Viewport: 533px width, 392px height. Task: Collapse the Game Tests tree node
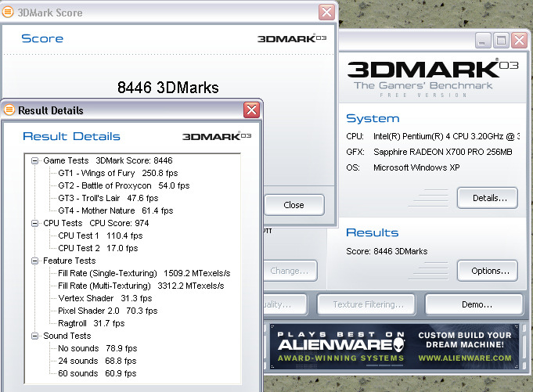(x=34, y=160)
